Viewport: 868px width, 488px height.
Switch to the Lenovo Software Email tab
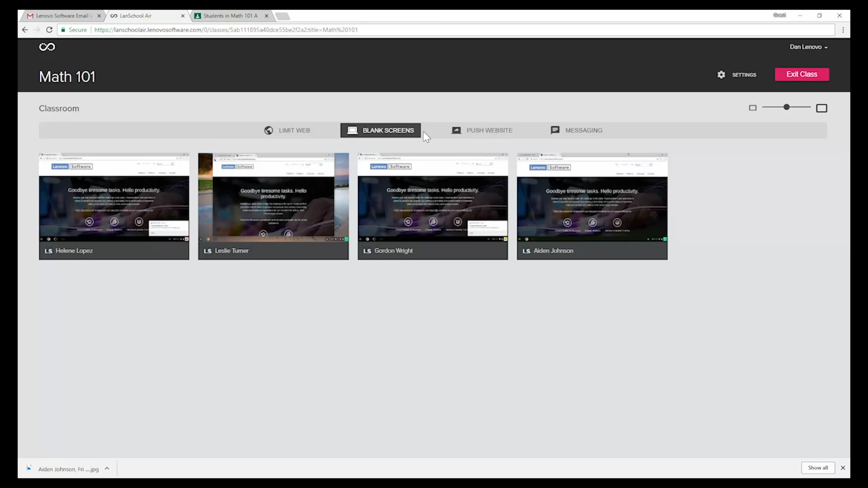click(x=61, y=16)
